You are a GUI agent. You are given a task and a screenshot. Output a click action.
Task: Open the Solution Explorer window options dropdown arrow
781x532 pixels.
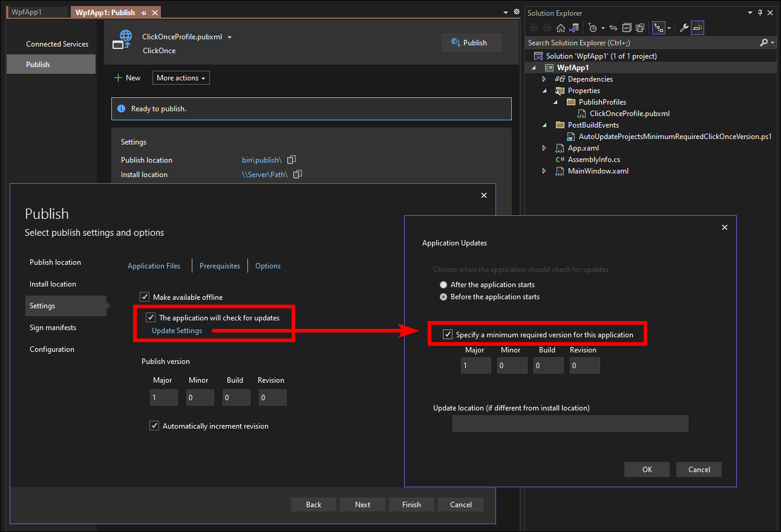[x=751, y=13]
